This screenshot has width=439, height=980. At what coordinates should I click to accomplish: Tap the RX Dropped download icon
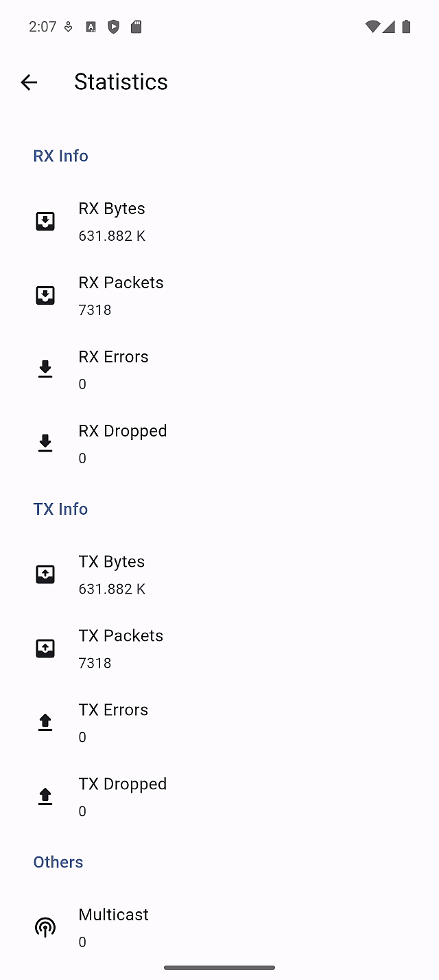(x=45, y=443)
